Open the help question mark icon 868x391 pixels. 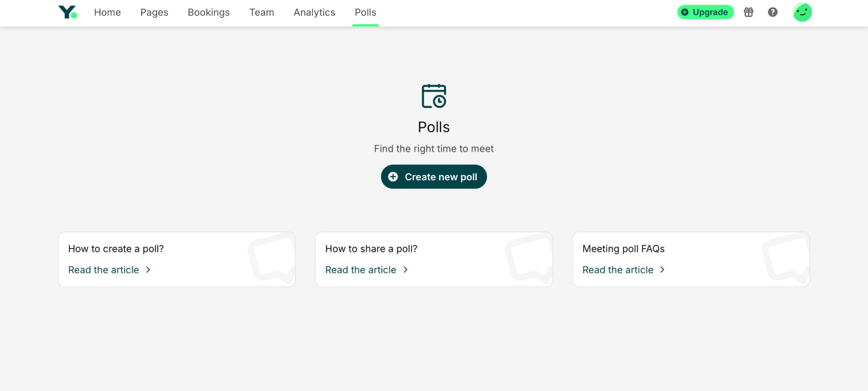tap(772, 12)
